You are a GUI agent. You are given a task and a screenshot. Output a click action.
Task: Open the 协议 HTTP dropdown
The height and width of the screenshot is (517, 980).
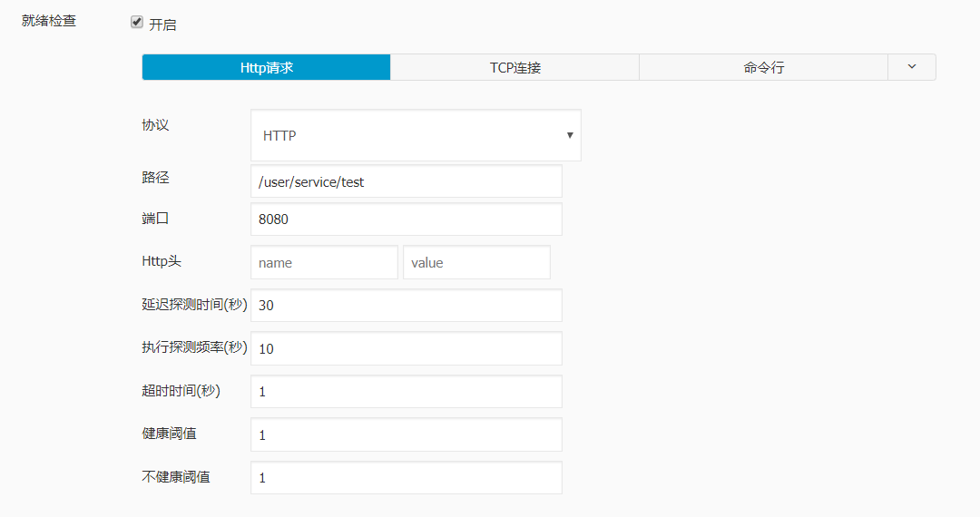click(x=416, y=135)
